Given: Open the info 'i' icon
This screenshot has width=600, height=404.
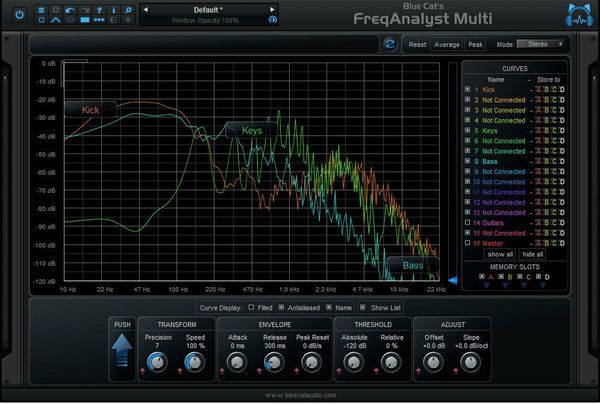Looking at the screenshot, I should click(x=114, y=10).
